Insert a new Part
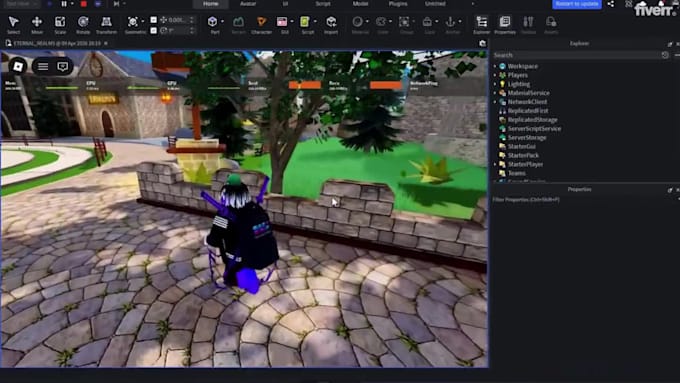Image resolution: width=680 pixels, height=383 pixels. [212, 24]
